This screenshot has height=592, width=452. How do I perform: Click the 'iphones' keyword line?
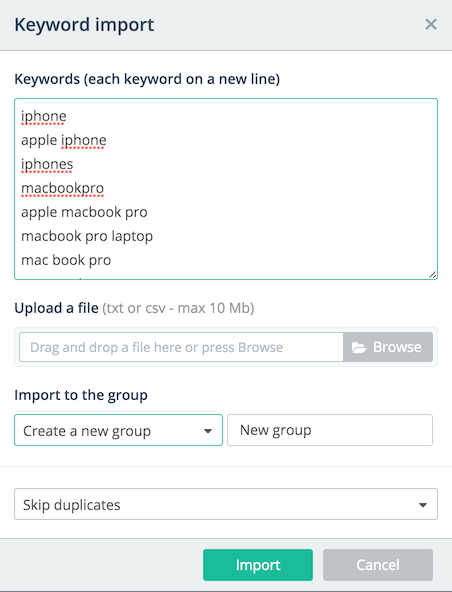[x=47, y=164]
